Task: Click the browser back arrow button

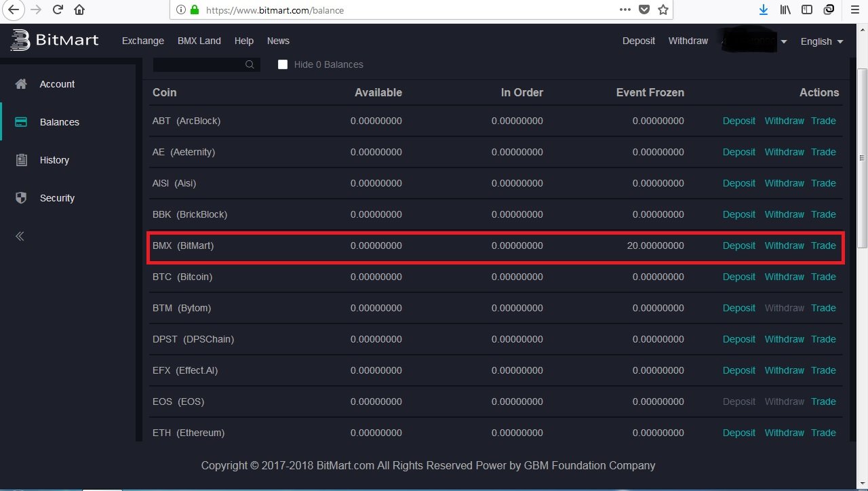Action: coord(13,10)
